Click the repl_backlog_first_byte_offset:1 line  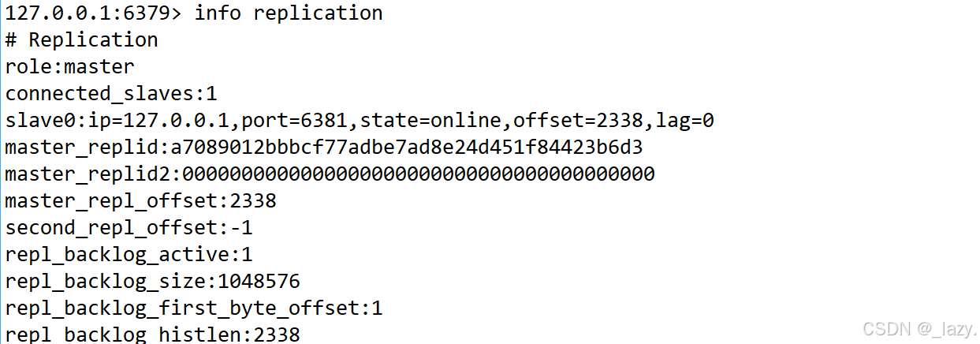[193, 308]
